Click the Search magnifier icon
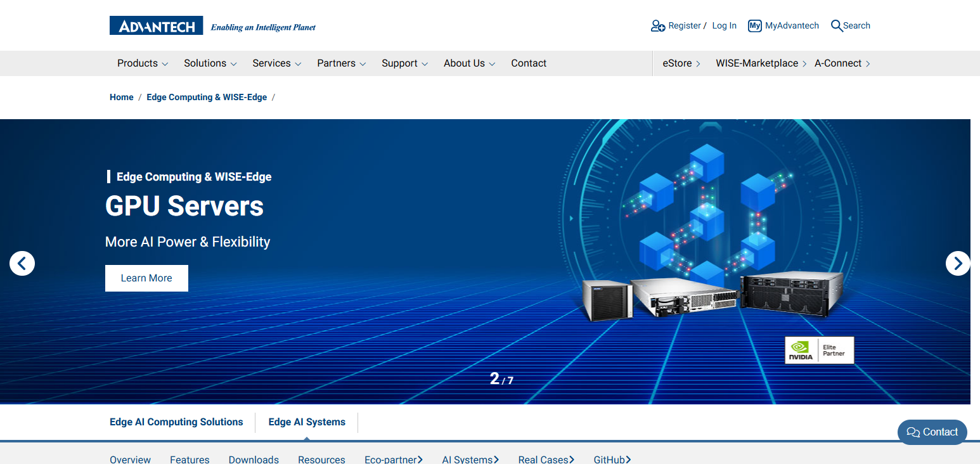 point(836,26)
